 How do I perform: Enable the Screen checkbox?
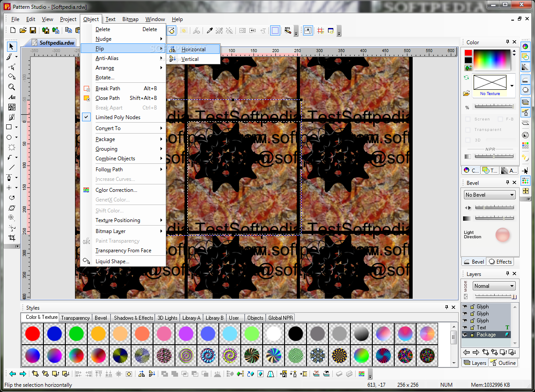coord(468,119)
